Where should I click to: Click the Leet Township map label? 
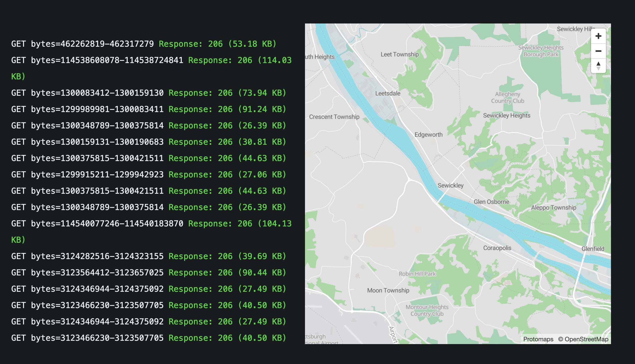point(399,54)
